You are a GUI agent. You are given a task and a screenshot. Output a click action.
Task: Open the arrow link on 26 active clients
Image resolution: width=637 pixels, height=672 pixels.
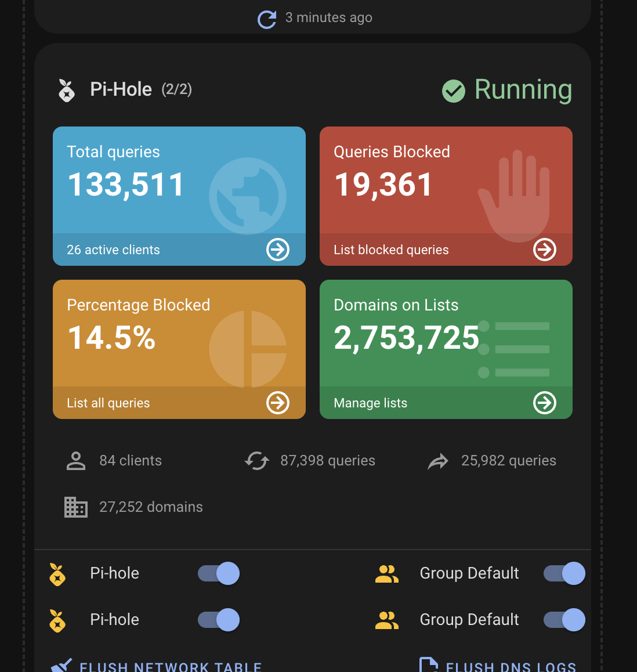pyautogui.click(x=278, y=250)
